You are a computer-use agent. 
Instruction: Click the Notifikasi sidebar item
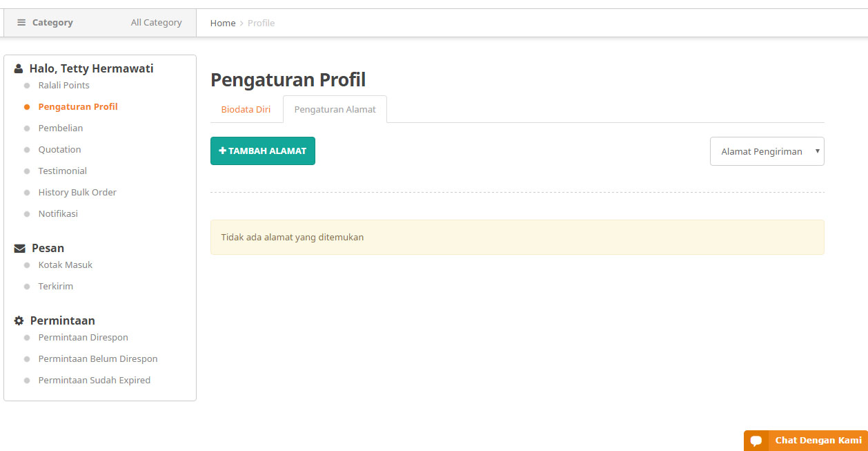click(x=58, y=214)
